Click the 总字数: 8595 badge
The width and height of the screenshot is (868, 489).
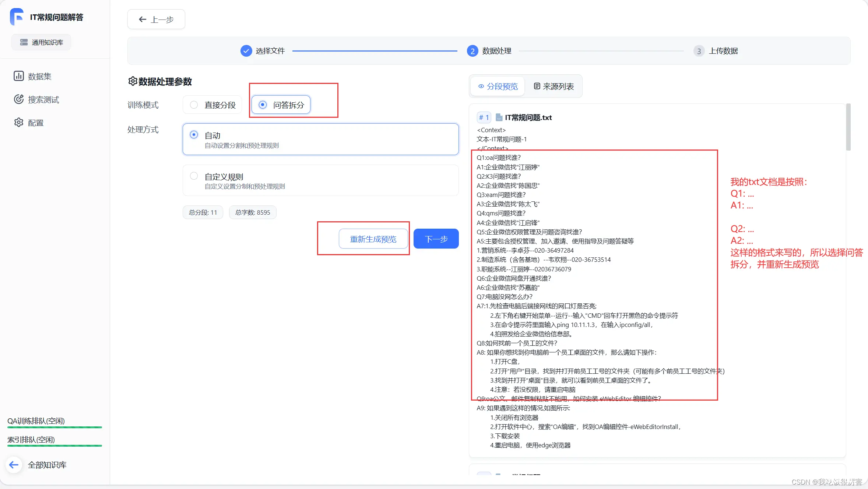[253, 212]
